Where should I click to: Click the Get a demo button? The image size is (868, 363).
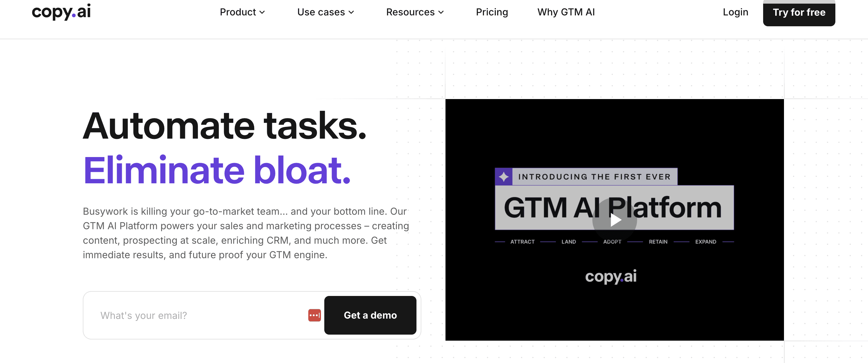(x=370, y=315)
